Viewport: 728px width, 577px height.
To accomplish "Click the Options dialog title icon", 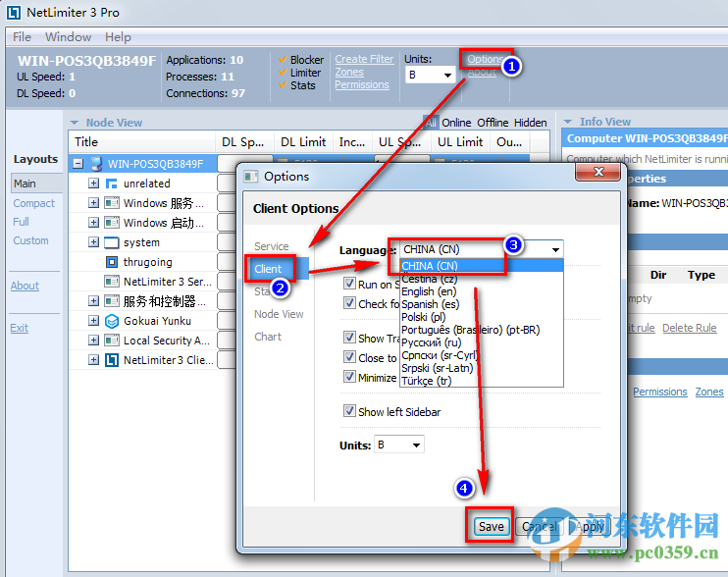I will pyautogui.click(x=251, y=177).
